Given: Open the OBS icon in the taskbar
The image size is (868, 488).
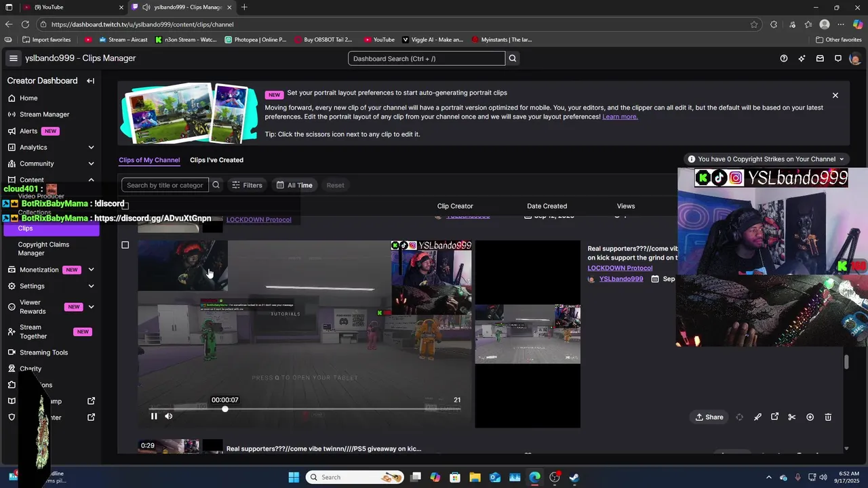Looking at the screenshot, I should click(554, 477).
